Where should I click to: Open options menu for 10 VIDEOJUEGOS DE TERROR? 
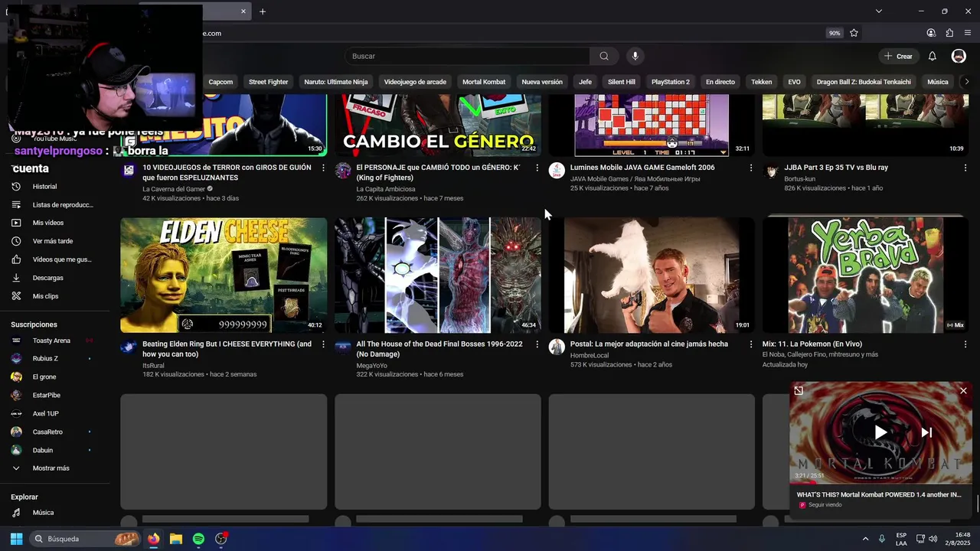coord(323,168)
